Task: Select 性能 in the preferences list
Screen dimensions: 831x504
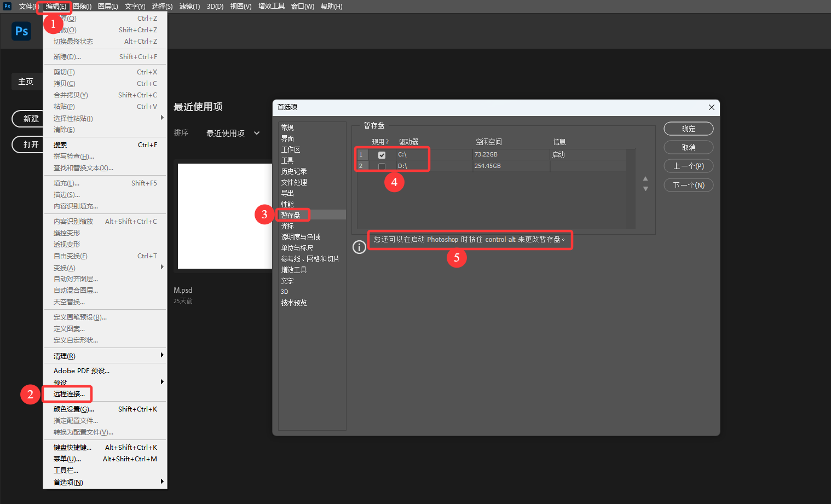Action: (x=287, y=204)
